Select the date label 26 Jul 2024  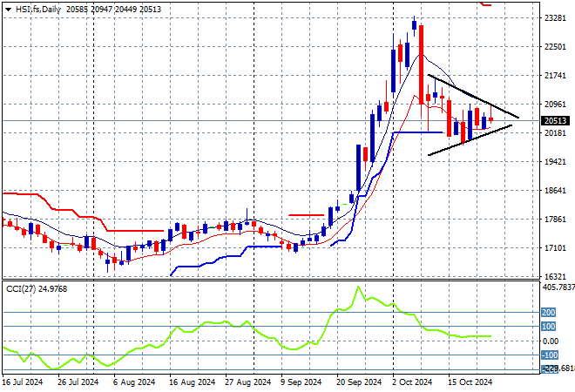pyautogui.click(x=78, y=382)
